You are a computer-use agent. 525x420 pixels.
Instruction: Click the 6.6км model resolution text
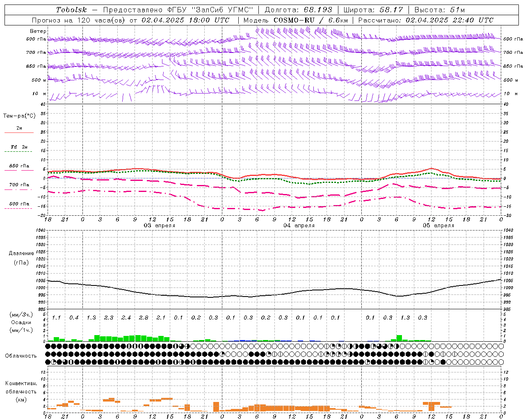pos(338,20)
